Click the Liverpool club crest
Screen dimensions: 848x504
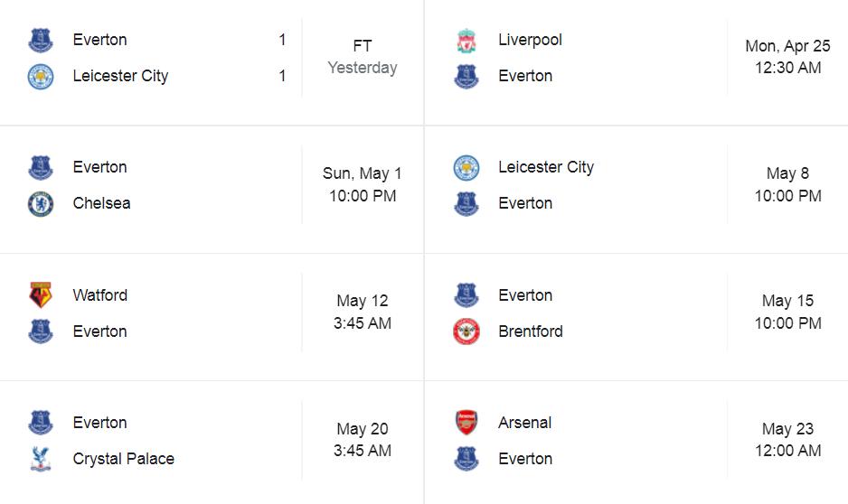pos(466,41)
